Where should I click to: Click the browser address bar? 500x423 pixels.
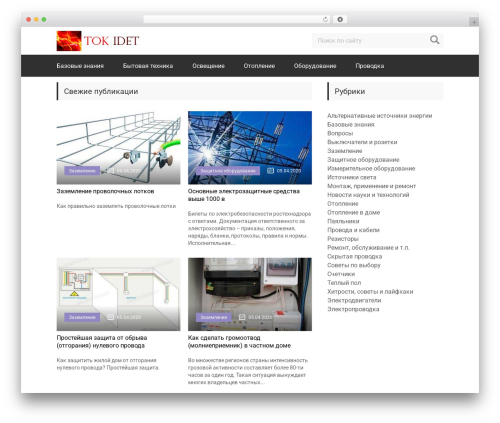[x=237, y=20]
